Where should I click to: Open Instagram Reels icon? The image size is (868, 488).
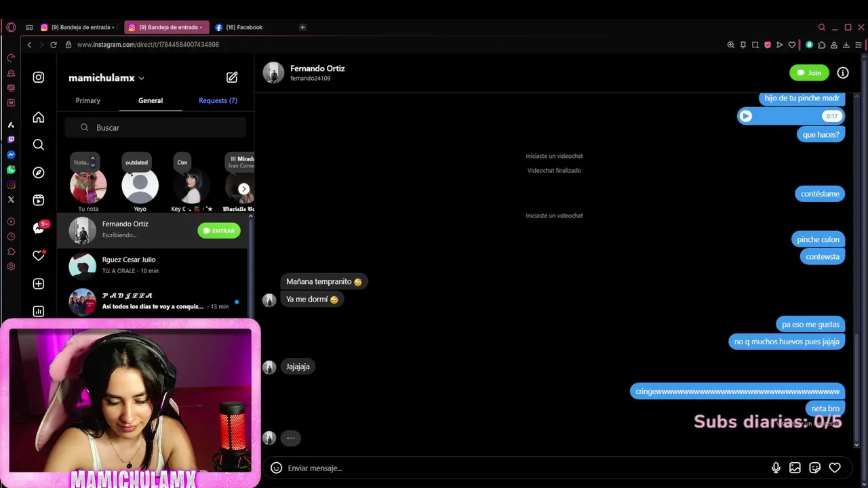(x=39, y=200)
